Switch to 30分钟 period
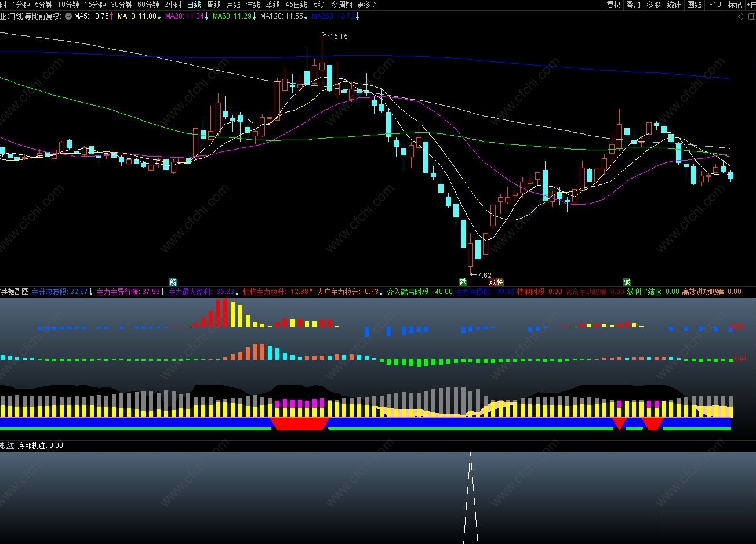 coord(122,5)
